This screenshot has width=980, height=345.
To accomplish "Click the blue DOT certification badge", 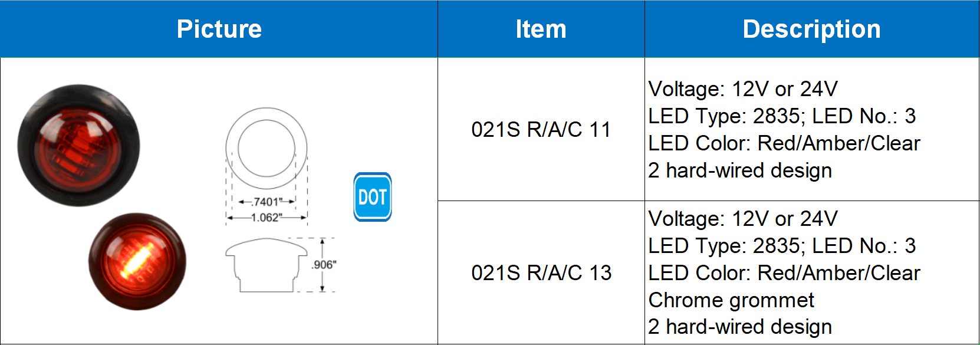I will 372,197.
